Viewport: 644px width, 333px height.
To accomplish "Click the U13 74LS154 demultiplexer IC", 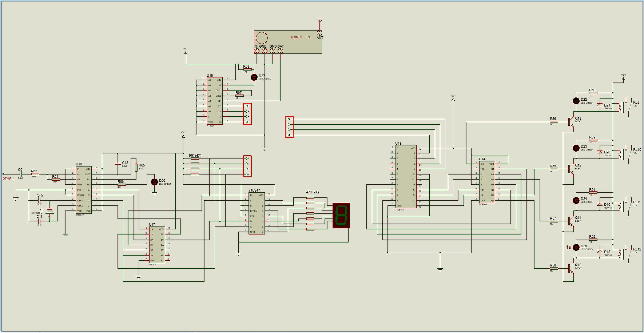I will point(406,177).
